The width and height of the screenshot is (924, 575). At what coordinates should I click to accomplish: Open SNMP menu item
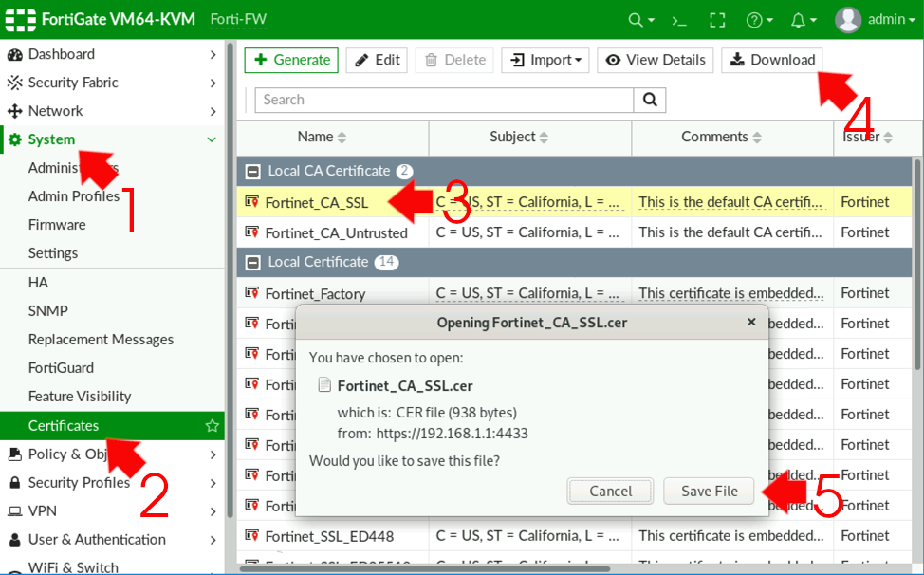[48, 310]
